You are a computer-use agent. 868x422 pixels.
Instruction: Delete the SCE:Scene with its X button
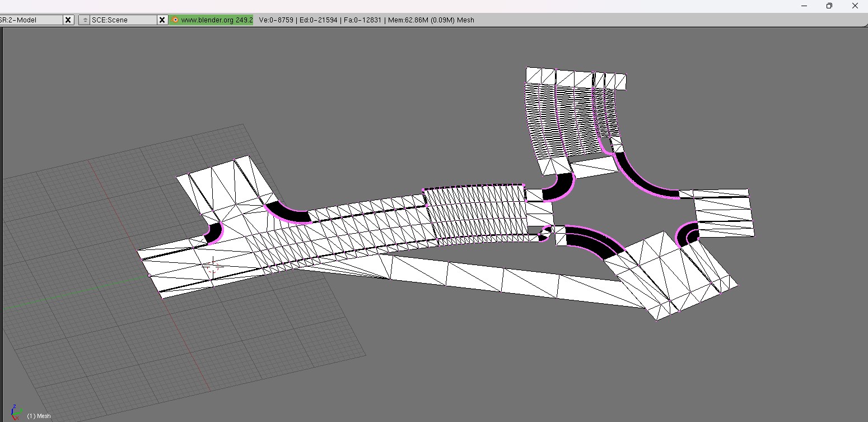pyautogui.click(x=162, y=20)
